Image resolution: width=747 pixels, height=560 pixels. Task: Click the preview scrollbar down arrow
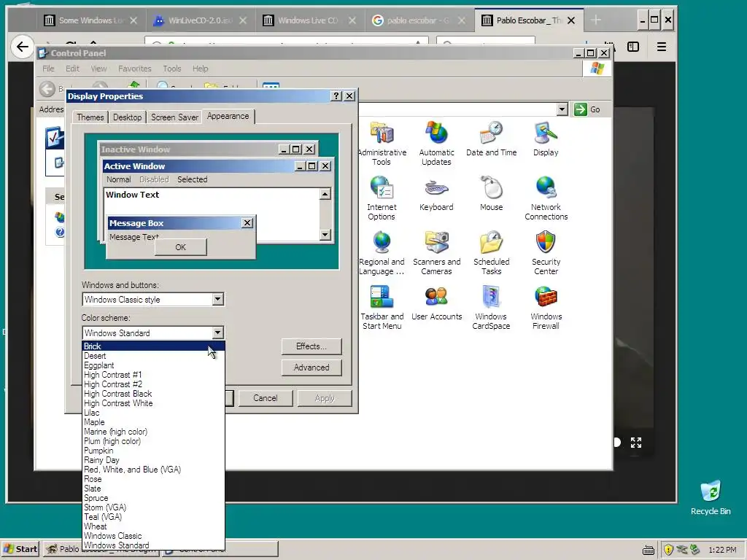click(x=325, y=234)
